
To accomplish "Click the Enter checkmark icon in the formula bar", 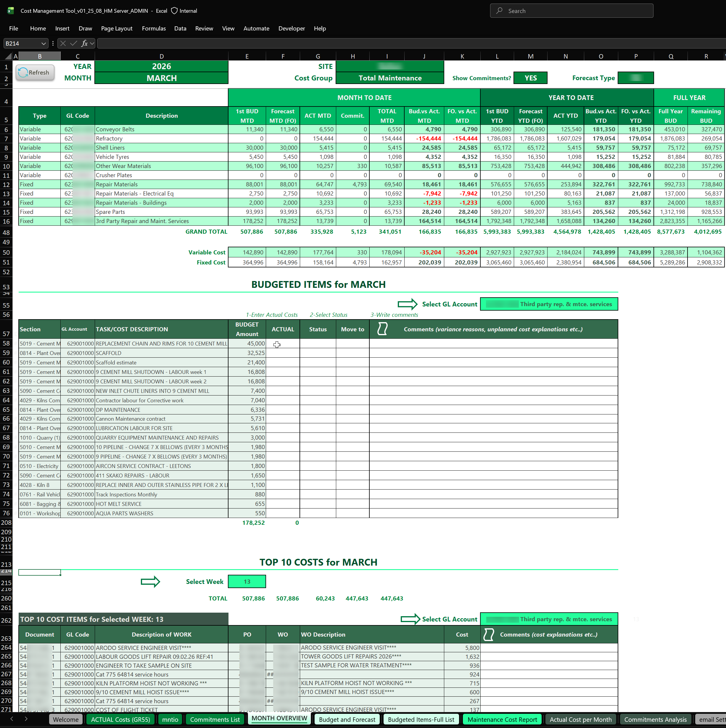I will 74,43.
